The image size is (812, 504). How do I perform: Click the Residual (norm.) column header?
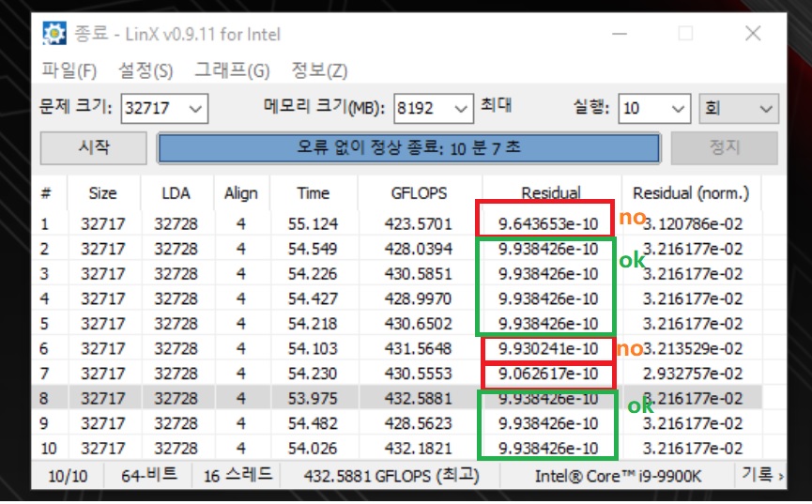tap(691, 193)
